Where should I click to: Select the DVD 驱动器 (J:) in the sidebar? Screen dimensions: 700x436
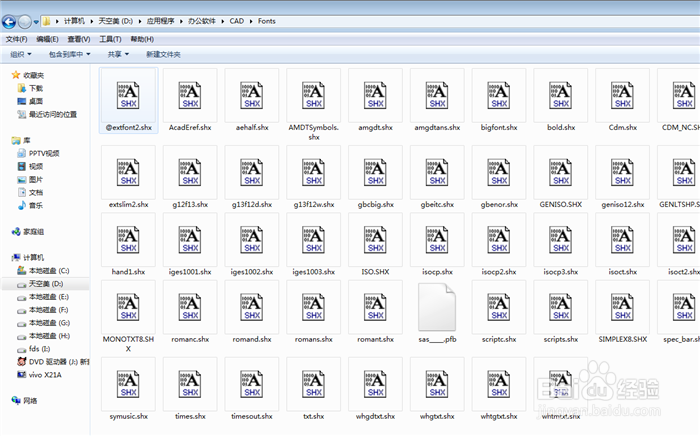tap(53, 362)
